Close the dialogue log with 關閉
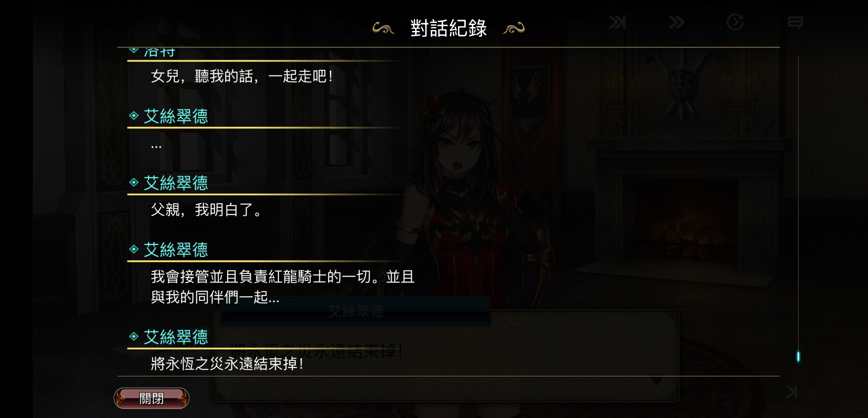The width and height of the screenshot is (868, 418). pos(151,398)
